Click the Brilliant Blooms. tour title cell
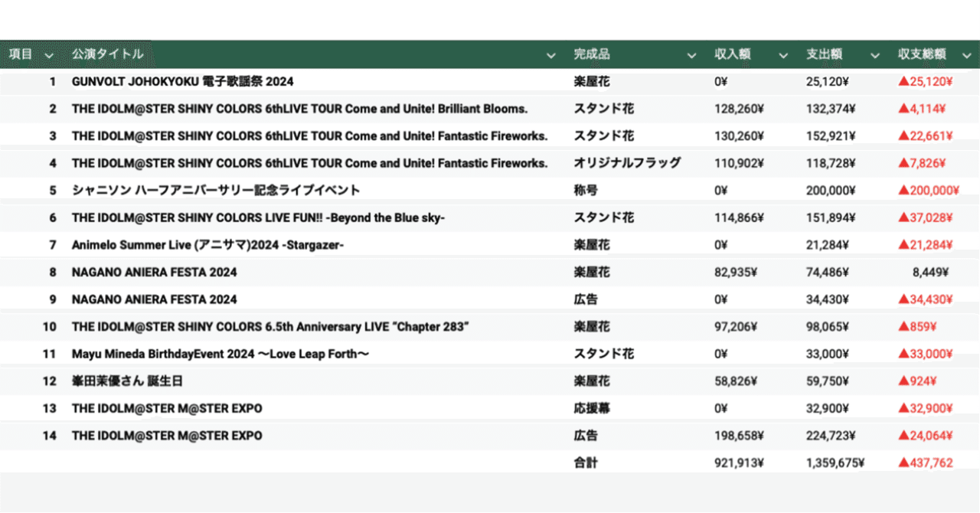The width and height of the screenshot is (980, 513). click(299, 109)
